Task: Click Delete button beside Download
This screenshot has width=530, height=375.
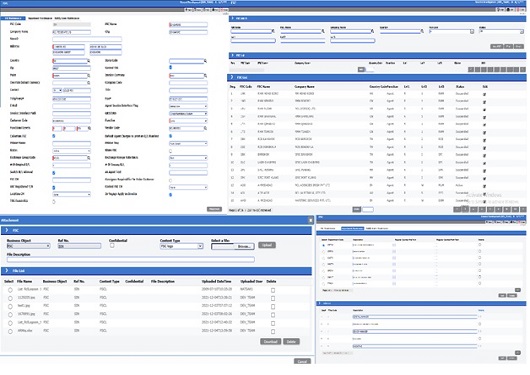Action: pos(291,342)
